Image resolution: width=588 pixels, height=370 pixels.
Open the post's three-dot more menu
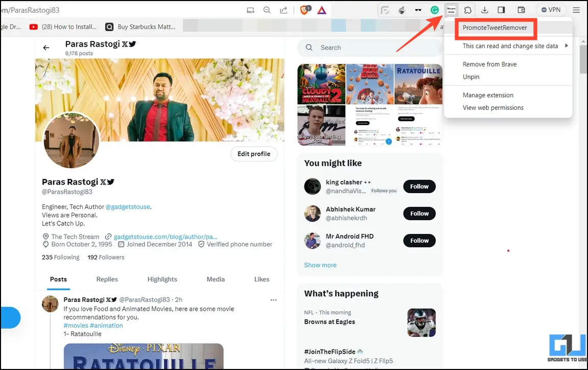273,300
